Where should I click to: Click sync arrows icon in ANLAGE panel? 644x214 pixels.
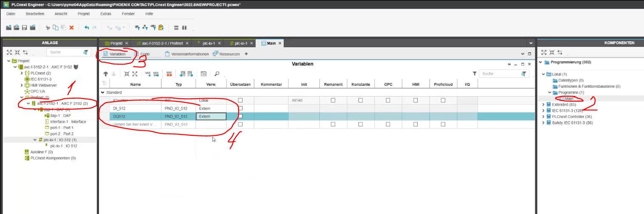25,52
